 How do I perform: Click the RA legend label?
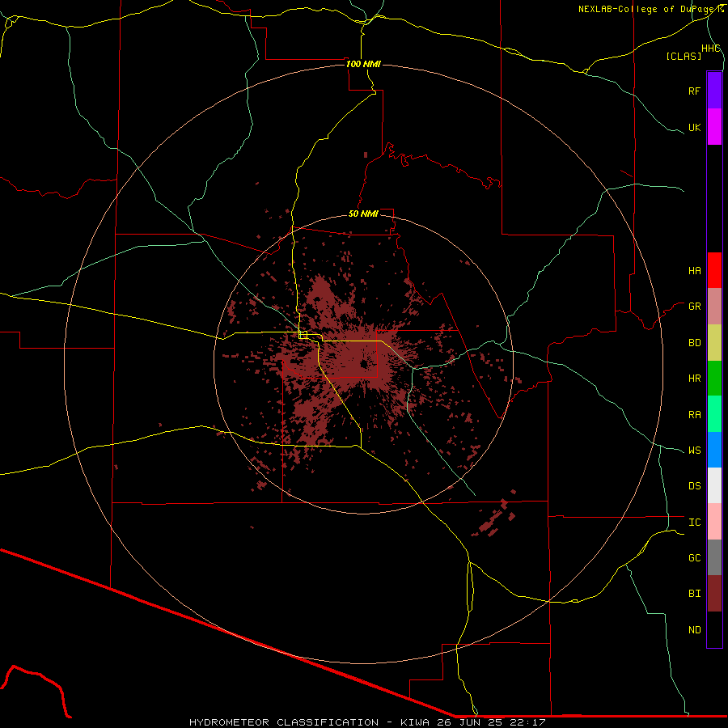click(x=694, y=414)
